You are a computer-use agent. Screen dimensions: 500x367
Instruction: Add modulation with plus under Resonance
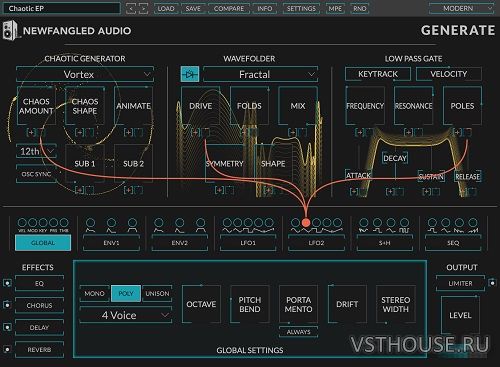click(409, 132)
